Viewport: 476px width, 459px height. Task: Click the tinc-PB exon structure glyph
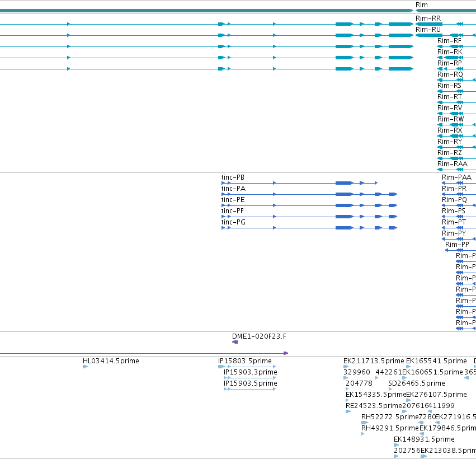click(299, 183)
